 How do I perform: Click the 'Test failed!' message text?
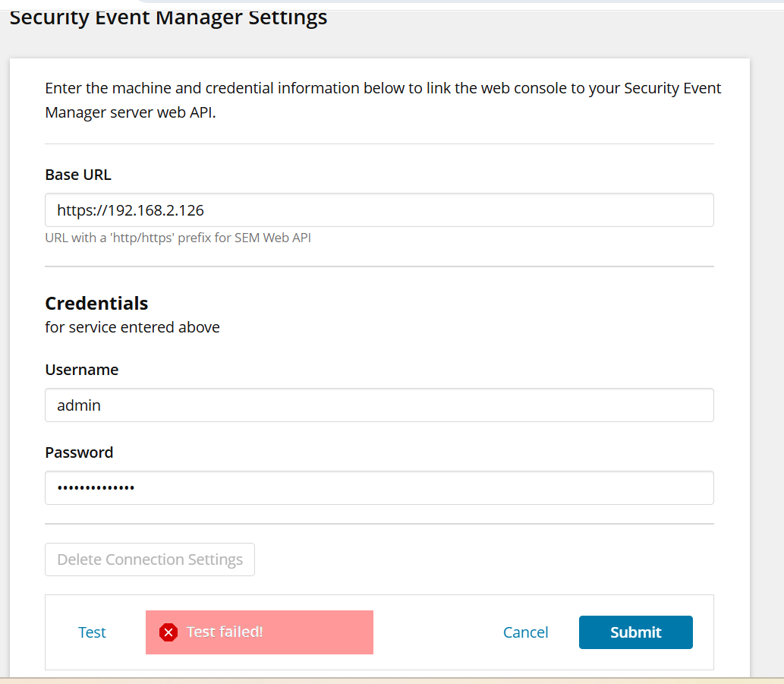[x=225, y=632]
